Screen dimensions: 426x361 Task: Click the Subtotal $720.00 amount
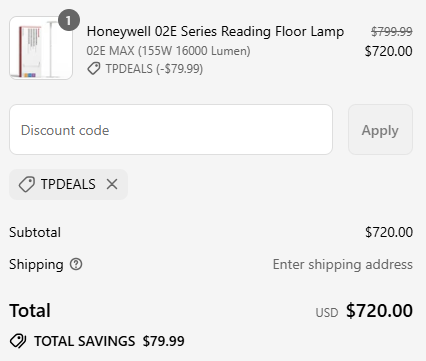coord(389,232)
